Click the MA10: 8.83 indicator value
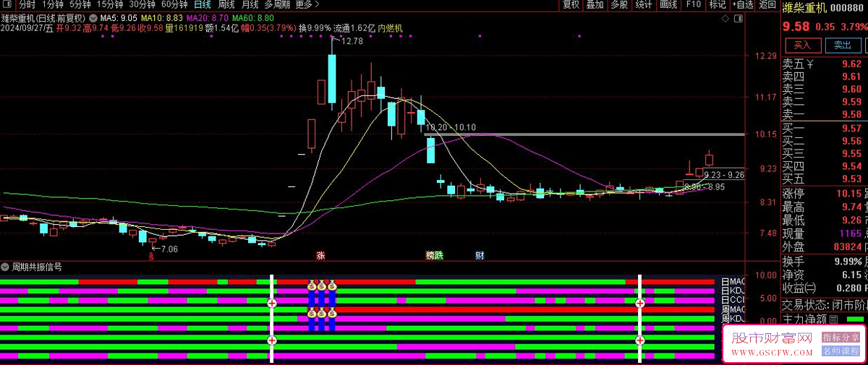The height and width of the screenshot is (365, 868). 161,17
